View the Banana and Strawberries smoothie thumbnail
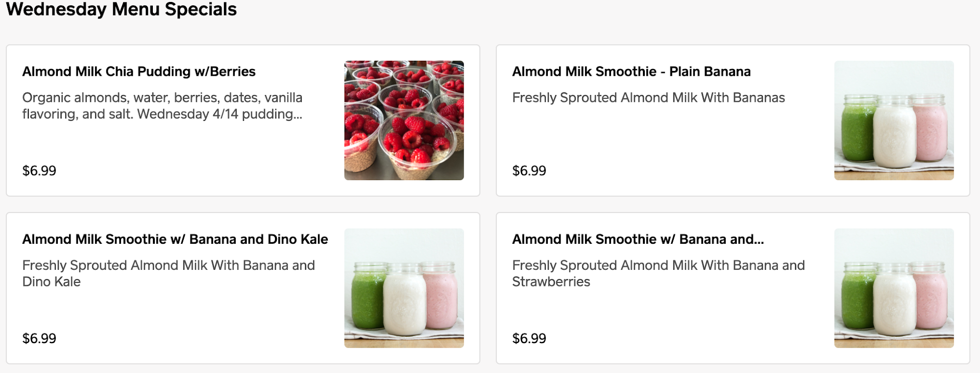This screenshot has width=980, height=373. [x=894, y=288]
